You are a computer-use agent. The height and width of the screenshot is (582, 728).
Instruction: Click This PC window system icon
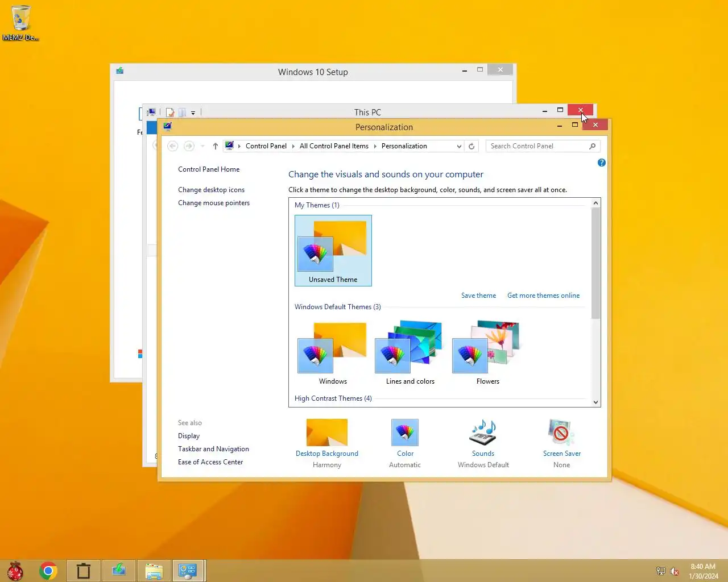tap(151, 112)
